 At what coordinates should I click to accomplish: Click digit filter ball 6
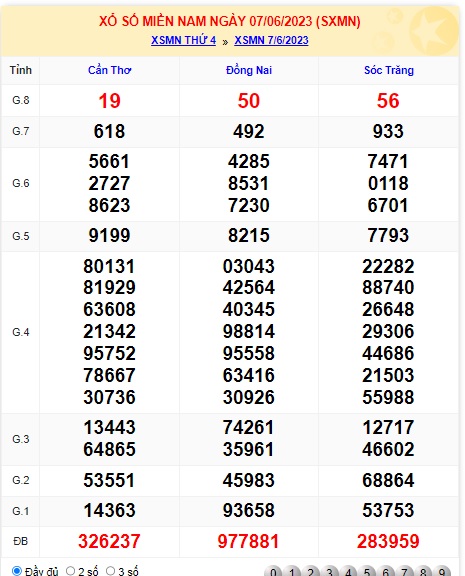(386, 572)
